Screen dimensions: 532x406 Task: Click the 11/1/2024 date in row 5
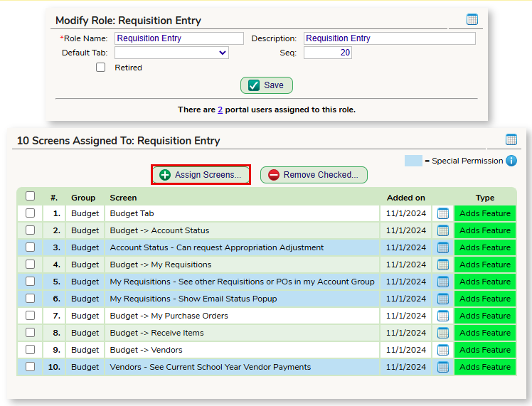pos(406,282)
